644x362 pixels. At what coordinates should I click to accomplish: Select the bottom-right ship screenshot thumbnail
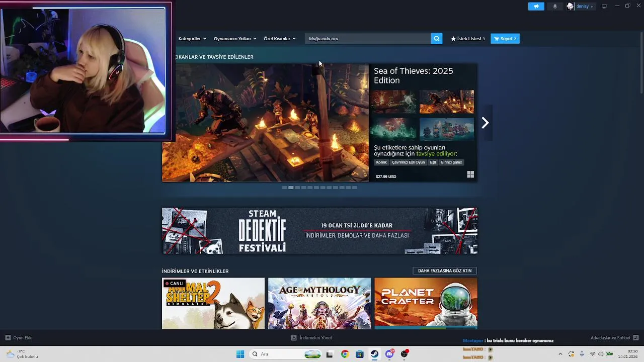coord(447,129)
